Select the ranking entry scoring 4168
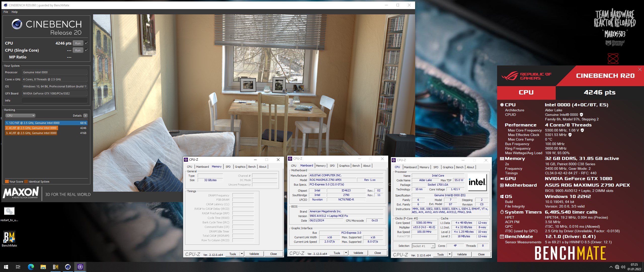The image size is (644, 272). pos(46,133)
